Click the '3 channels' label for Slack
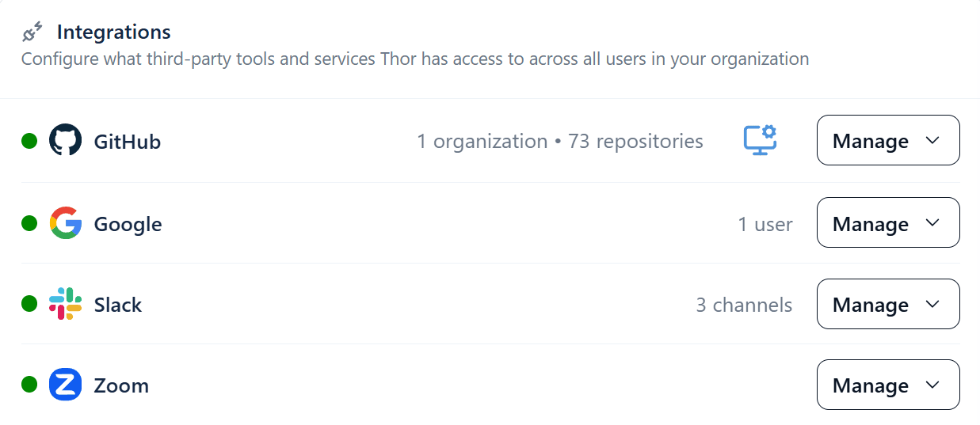Image resolution: width=980 pixels, height=425 pixels. click(x=744, y=305)
